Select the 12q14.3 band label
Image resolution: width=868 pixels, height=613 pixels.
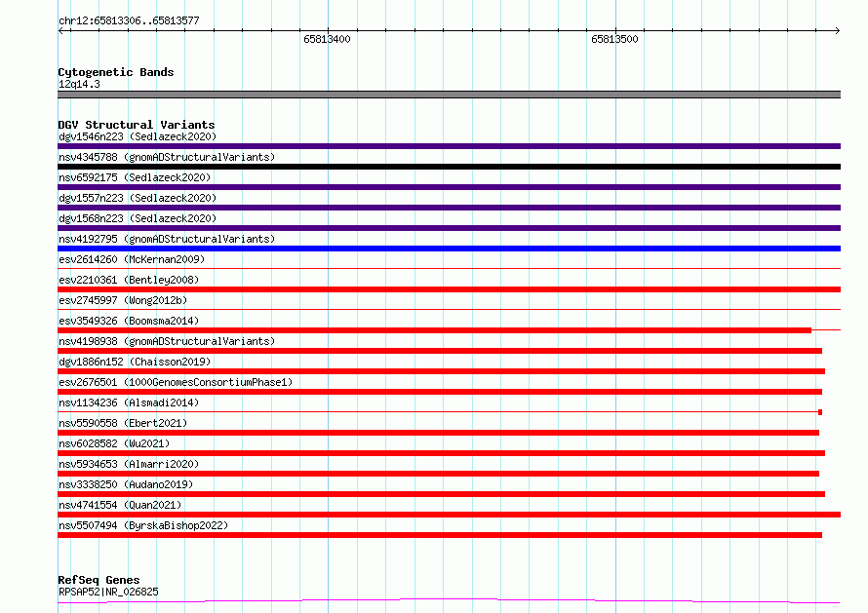pyautogui.click(x=79, y=84)
